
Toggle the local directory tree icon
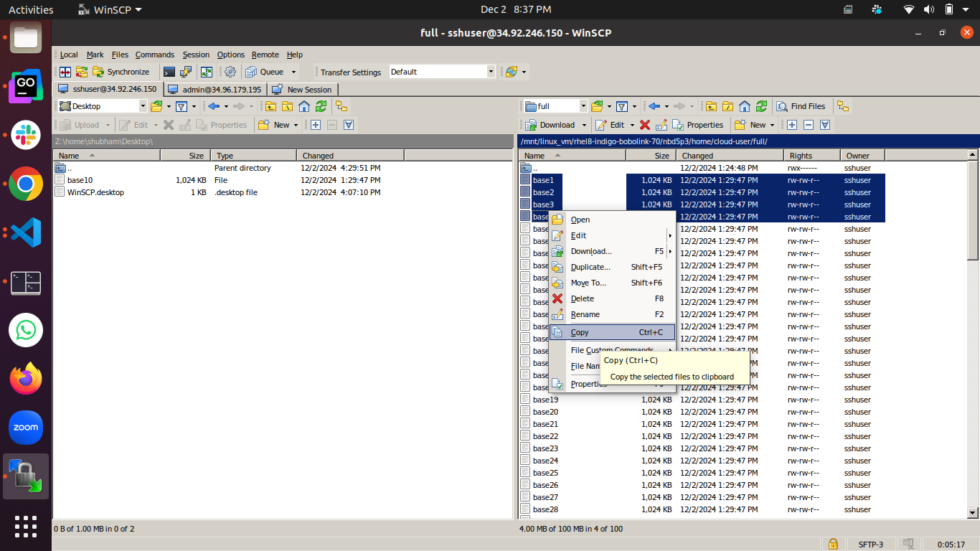click(x=341, y=106)
